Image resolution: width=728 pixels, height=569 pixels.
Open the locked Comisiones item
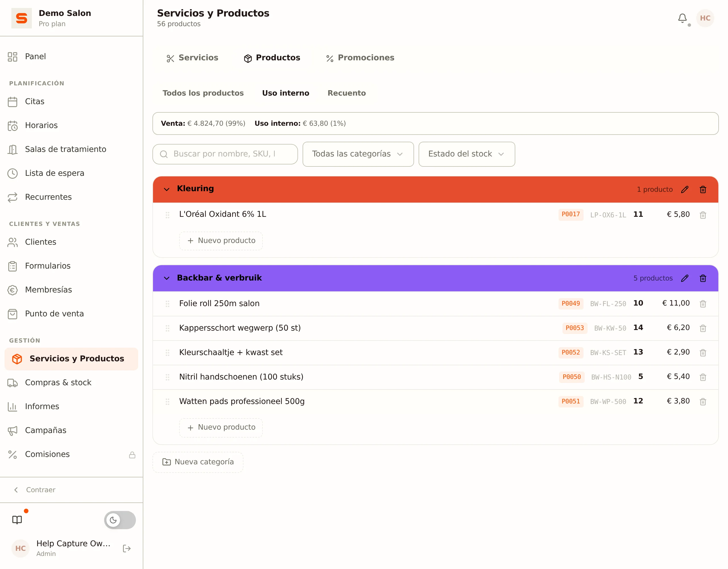[x=71, y=454]
